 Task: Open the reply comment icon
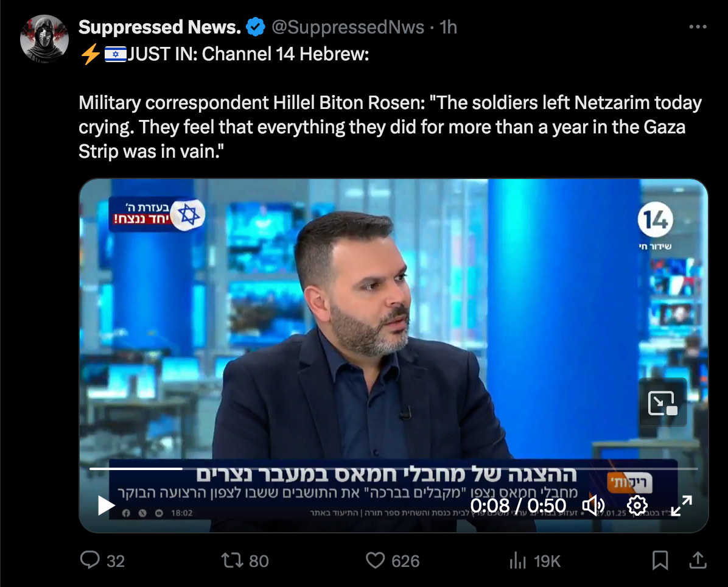coord(90,560)
